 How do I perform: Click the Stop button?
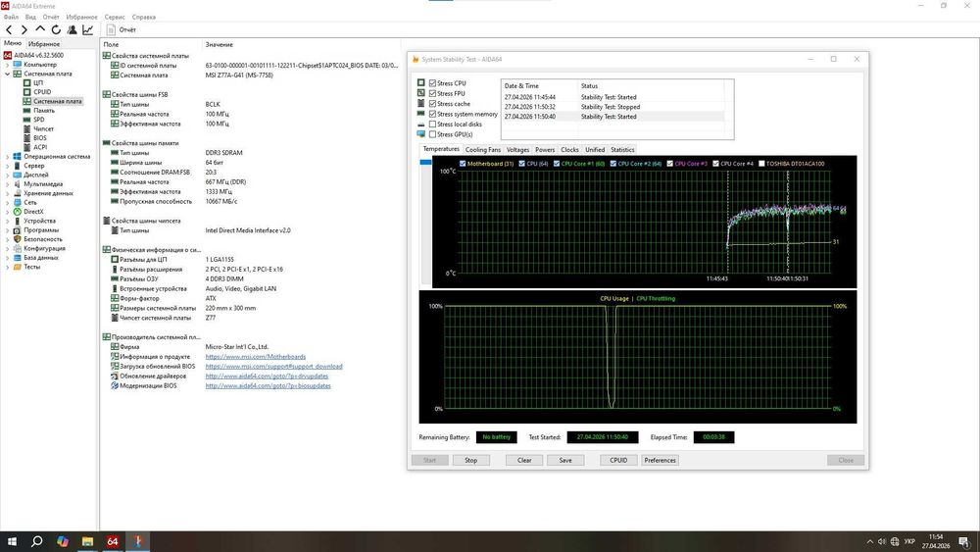[470, 460]
